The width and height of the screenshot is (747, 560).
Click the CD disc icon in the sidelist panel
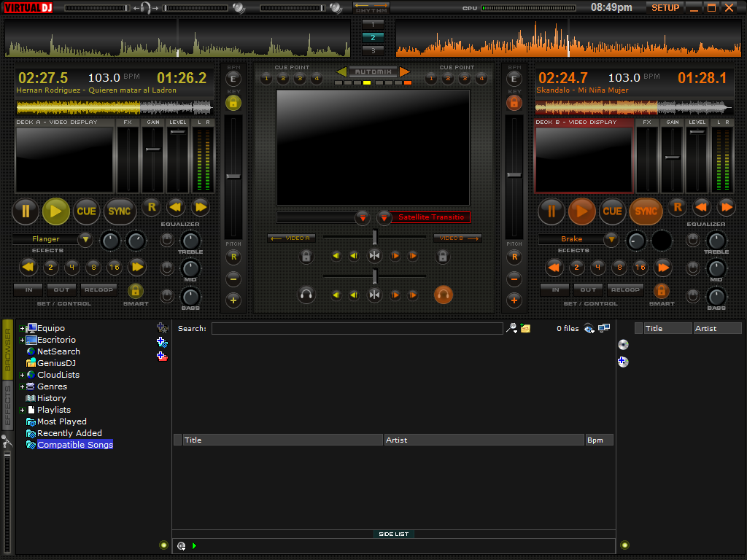pos(623,344)
